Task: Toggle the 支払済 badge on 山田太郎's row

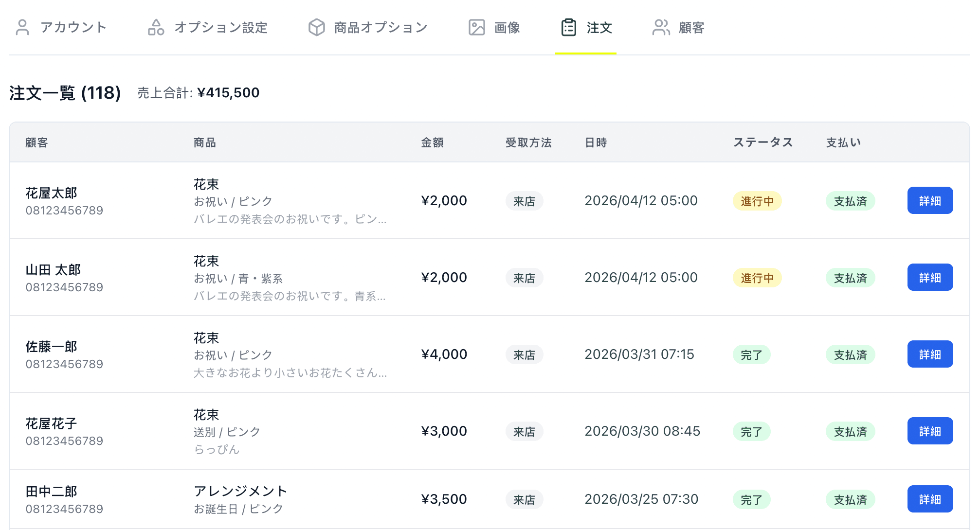Action: [x=850, y=278]
